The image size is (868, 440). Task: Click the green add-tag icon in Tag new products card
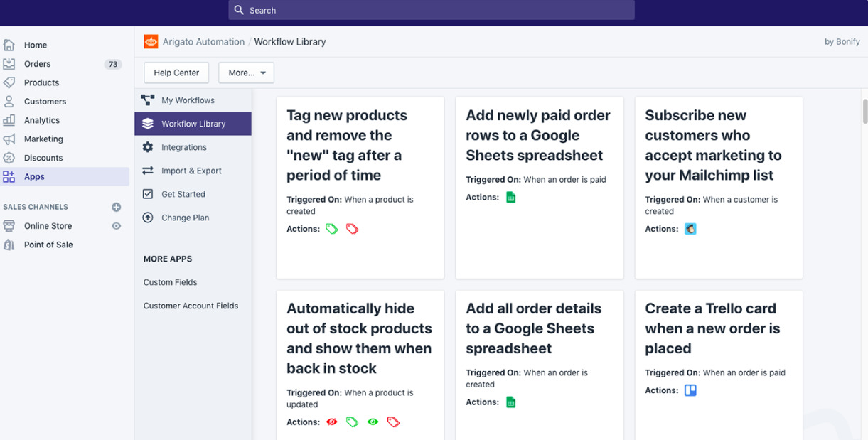coord(332,229)
